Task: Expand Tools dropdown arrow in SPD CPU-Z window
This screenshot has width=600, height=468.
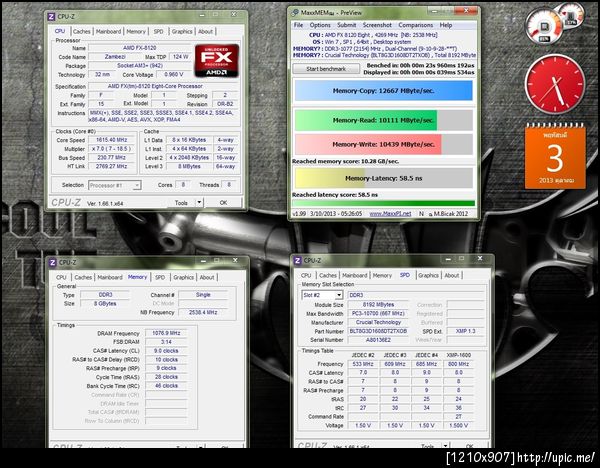Action: (x=445, y=446)
